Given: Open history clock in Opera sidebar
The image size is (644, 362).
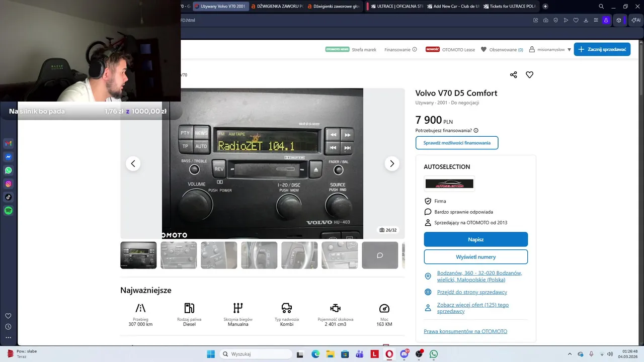Looking at the screenshot, I should click(x=8, y=327).
